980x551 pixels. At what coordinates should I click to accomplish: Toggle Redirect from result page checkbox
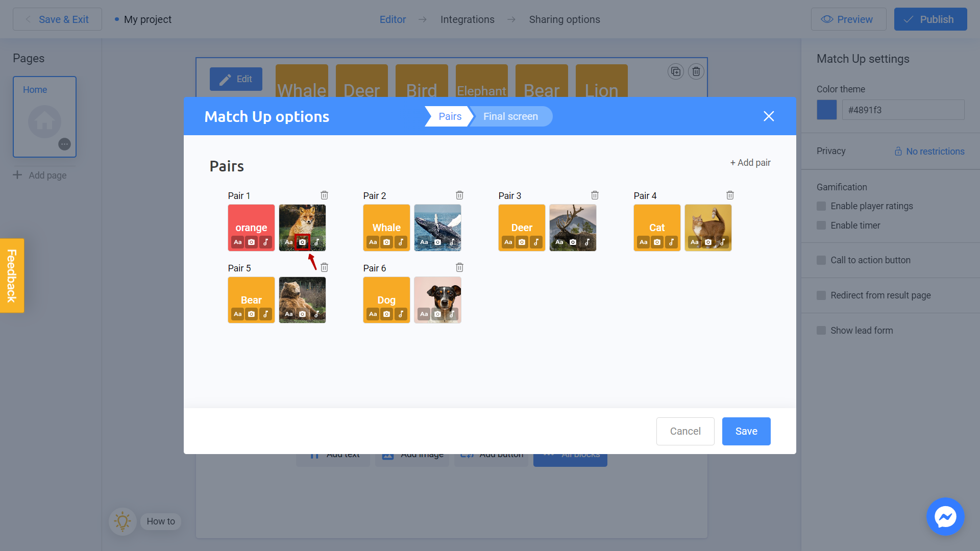point(821,295)
